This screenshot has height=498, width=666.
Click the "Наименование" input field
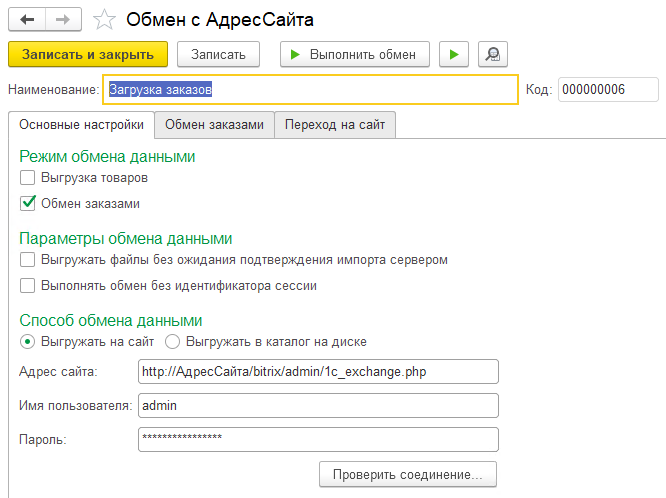[310, 89]
